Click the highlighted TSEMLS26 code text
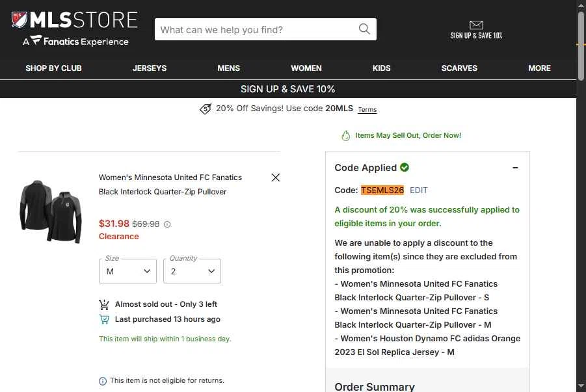Screen dimensions: 586x392 [x=382, y=190]
